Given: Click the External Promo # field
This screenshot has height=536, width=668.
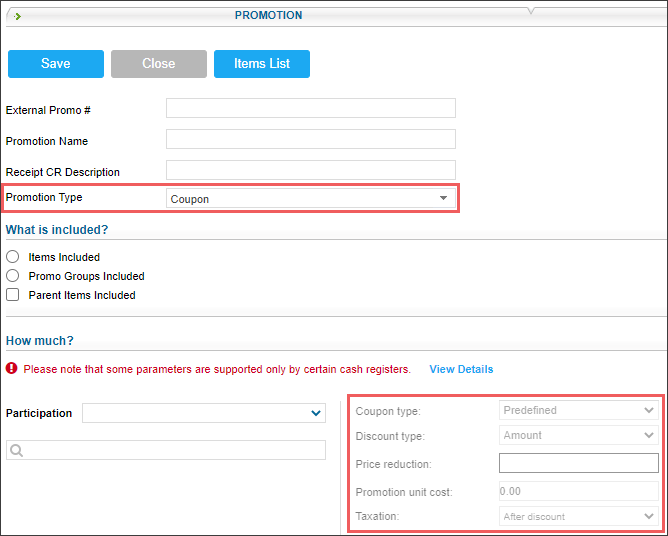Looking at the screenshot, I should click(x=311, y=108).
